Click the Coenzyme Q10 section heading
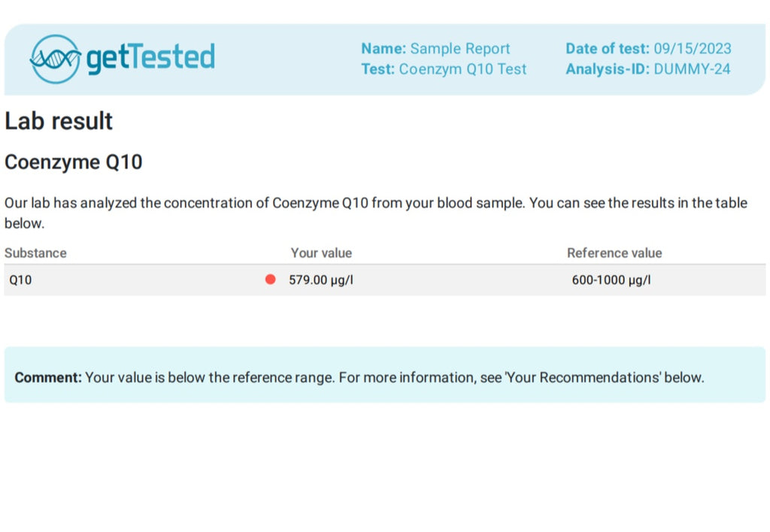 coord(74,162)
